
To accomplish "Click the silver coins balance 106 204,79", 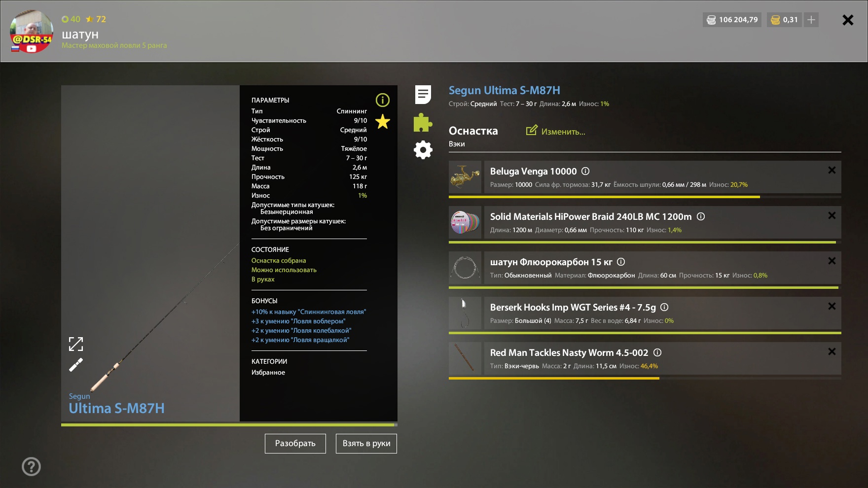I will tap(732, 20).
